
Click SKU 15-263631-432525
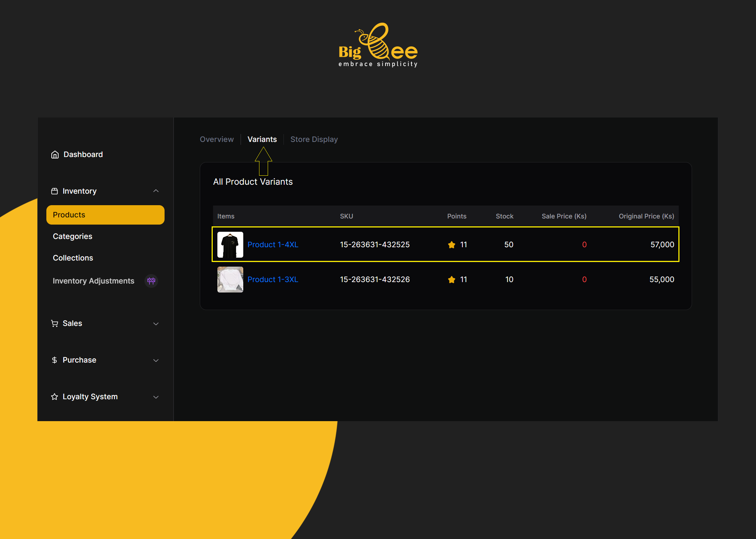(375, 245)
